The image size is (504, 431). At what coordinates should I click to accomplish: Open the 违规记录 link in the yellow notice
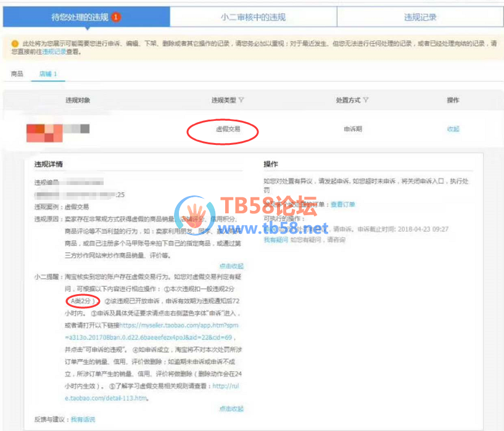(x=54, y=52)
